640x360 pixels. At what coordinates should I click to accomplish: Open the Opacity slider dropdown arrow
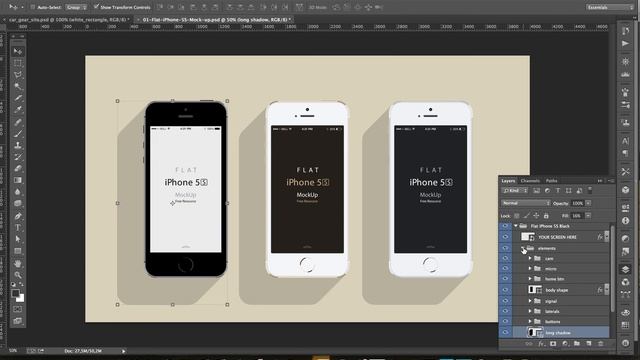click(x=588, y=203)
